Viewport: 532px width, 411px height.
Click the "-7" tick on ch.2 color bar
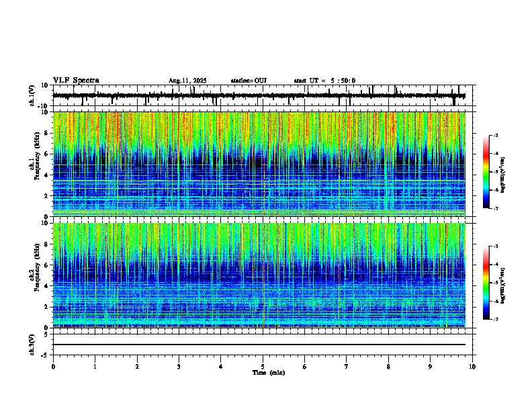[495, 319]
